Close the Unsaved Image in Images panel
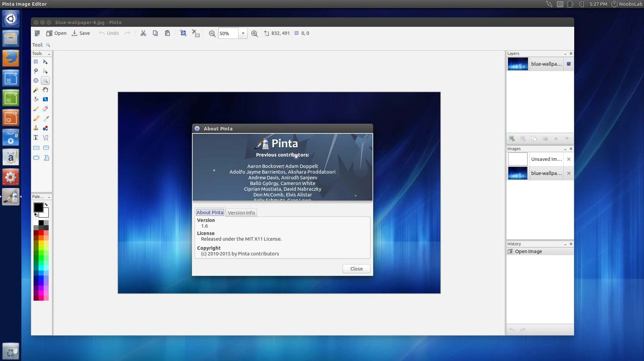 (569, 159)
